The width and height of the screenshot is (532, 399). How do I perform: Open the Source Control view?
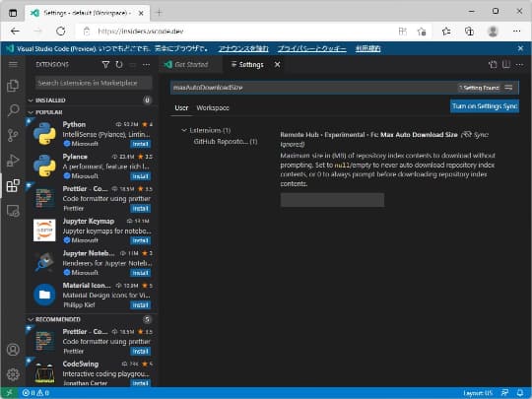click(13, 135)
